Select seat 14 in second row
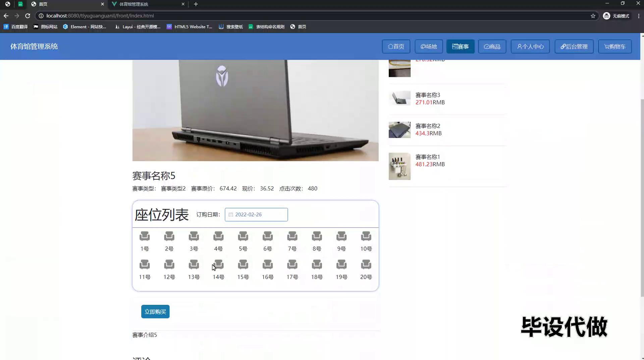 coord(218,265)
